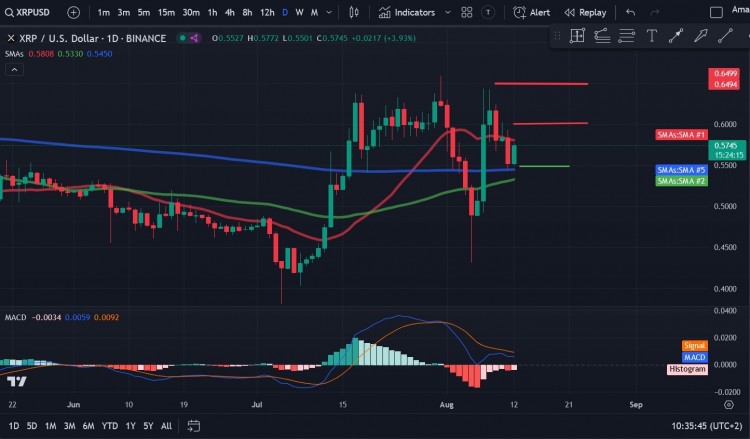This screenshot has height=439, width=750.
Task: Click the circled T icon in toolbar
Action: [488, 12]
